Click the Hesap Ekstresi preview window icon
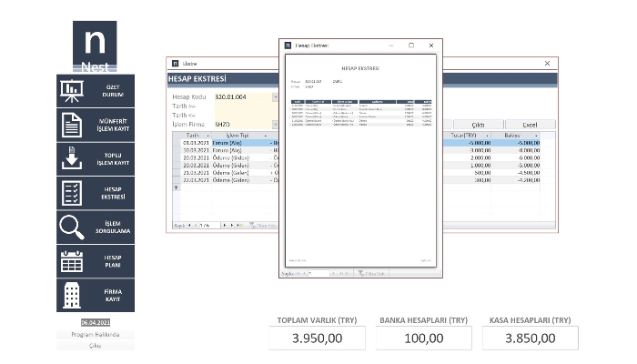The image size is (637, 364). click(x=288, y=45)
